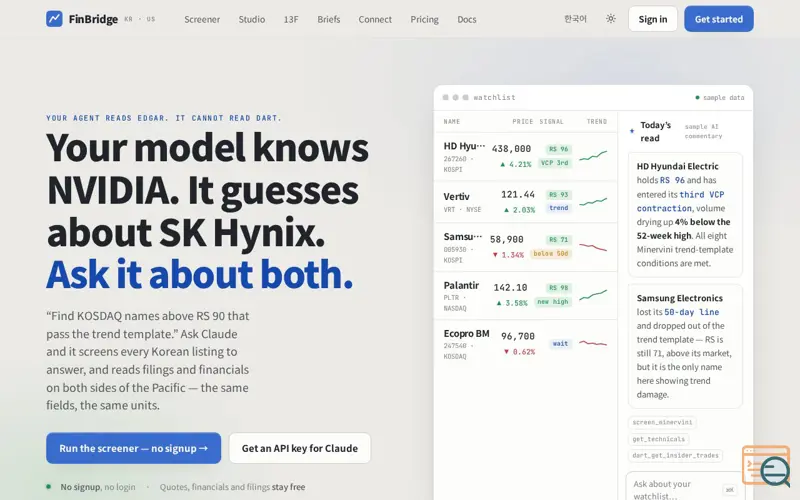This screenshot has width=800, height=500.
Task: Click the RS 93 signal badge
Action: point(558,195)
